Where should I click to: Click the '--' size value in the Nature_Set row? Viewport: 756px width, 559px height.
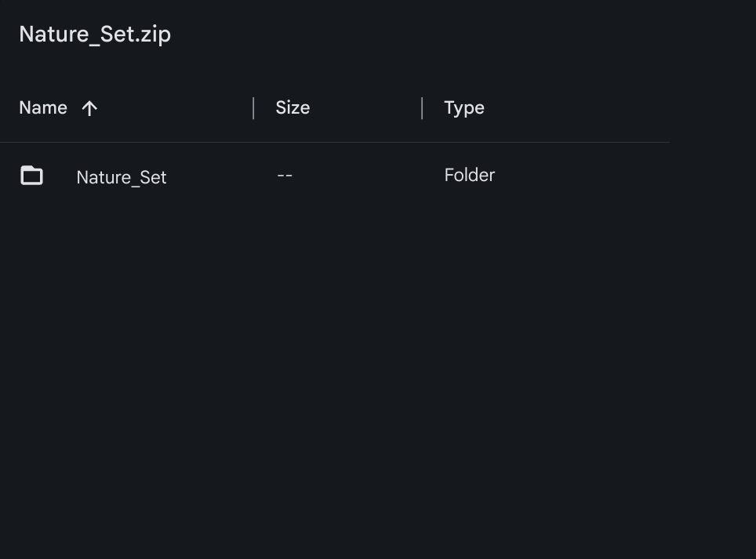point(285,176)
